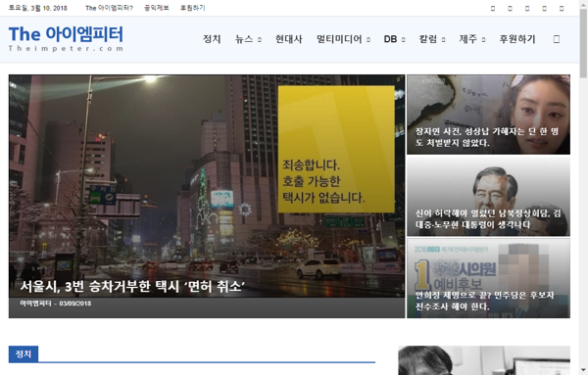Open the black-and-white photo thumbnail at page bottom

pyautogui.click(x=484, y=360)
